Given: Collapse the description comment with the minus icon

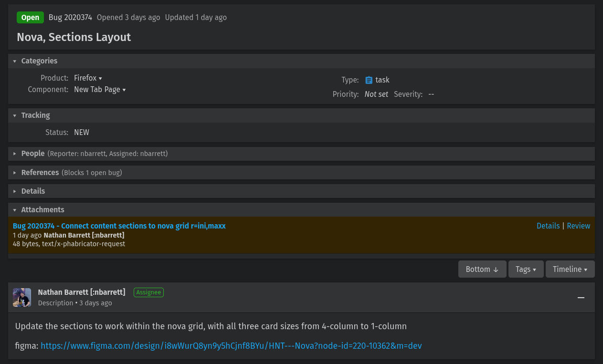Looking at the screenshot, I should (x=581, y=297).
